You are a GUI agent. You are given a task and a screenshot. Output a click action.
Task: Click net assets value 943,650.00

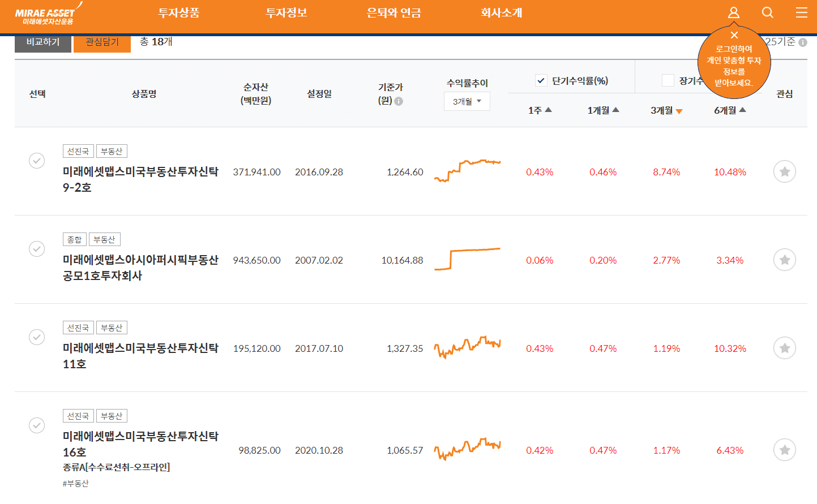[256, 260]
